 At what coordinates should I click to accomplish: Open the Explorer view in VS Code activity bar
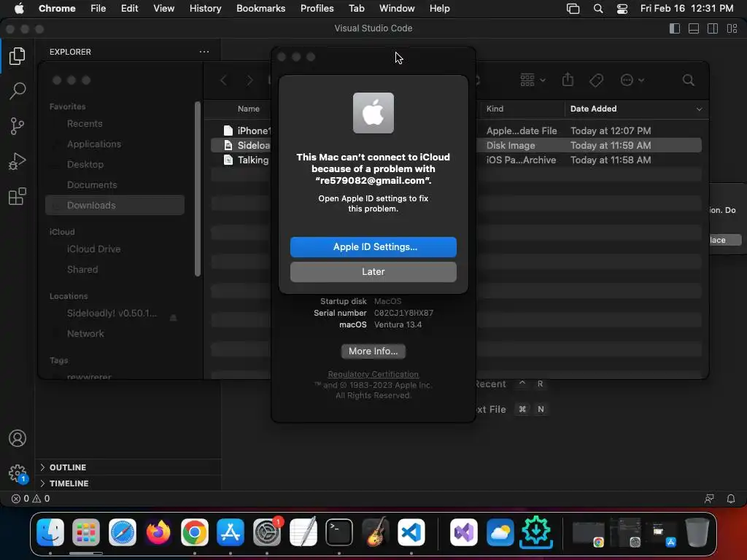point(18,56)
